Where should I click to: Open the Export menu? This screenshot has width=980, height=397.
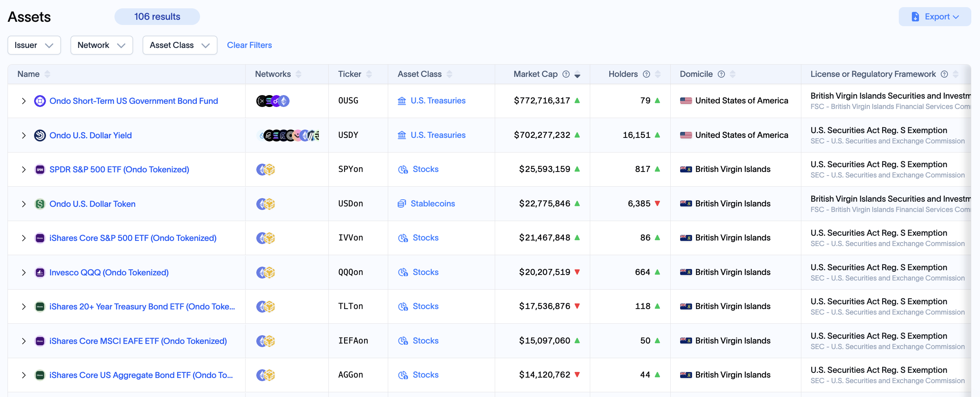[934, 17]
